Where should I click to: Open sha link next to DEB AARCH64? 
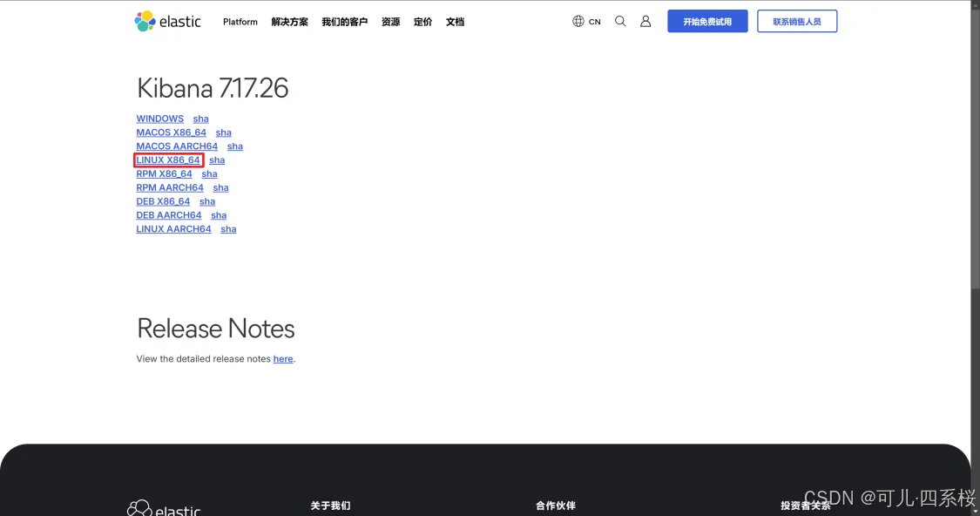coord(219,215)
